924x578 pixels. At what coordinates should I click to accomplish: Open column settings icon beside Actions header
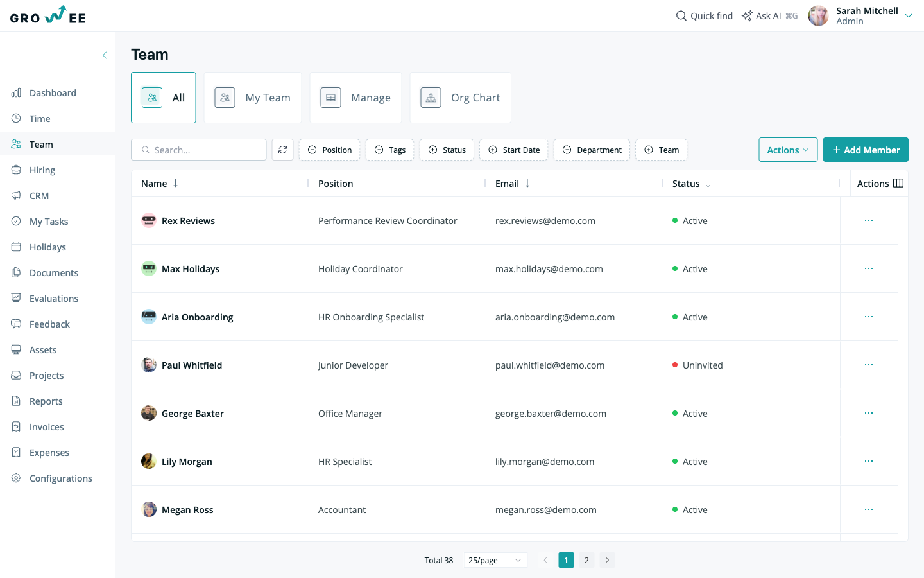898,183
